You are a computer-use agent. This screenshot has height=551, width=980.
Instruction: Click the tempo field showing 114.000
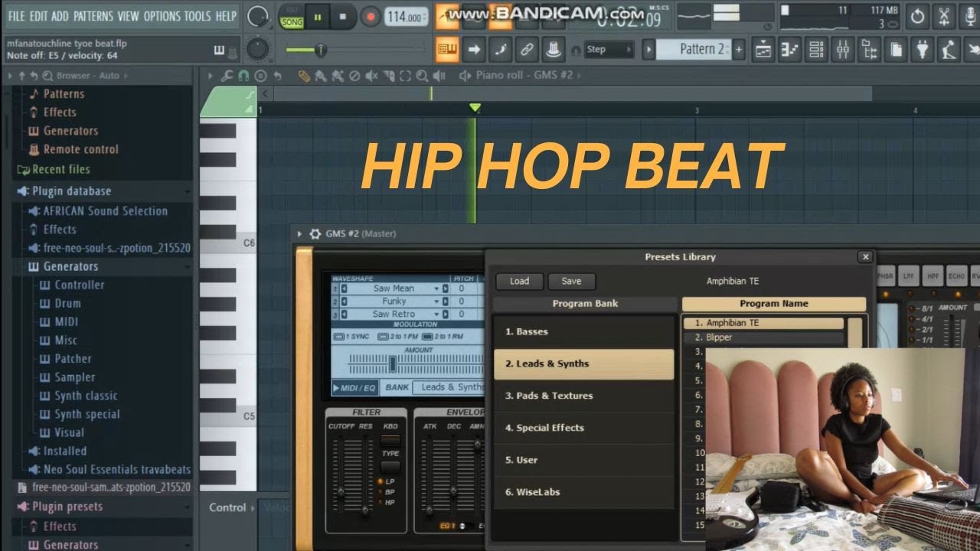click(x=407, y=17)
